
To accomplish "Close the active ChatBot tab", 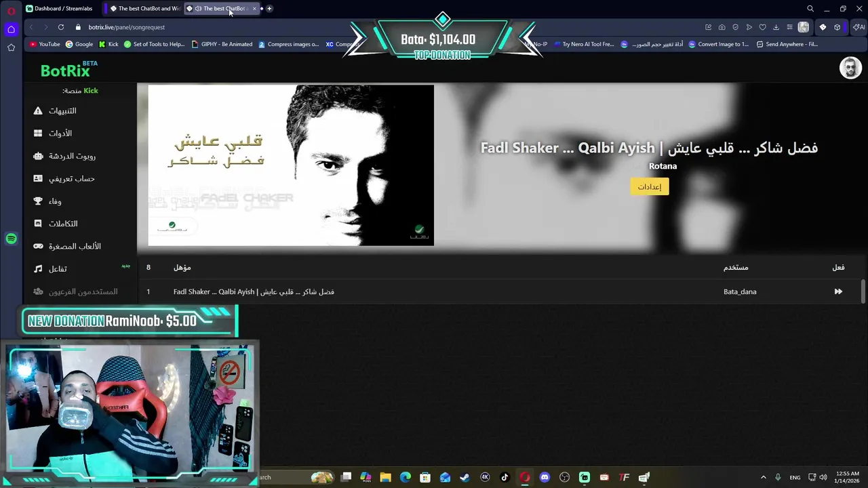I will coord(254,8).
